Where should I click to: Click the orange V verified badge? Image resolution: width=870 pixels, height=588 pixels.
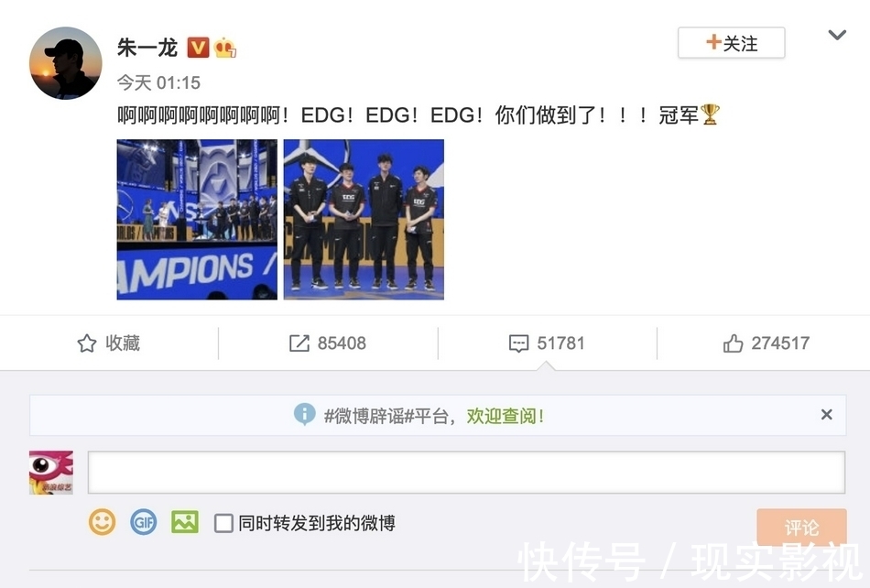click(x=198, y=48)
